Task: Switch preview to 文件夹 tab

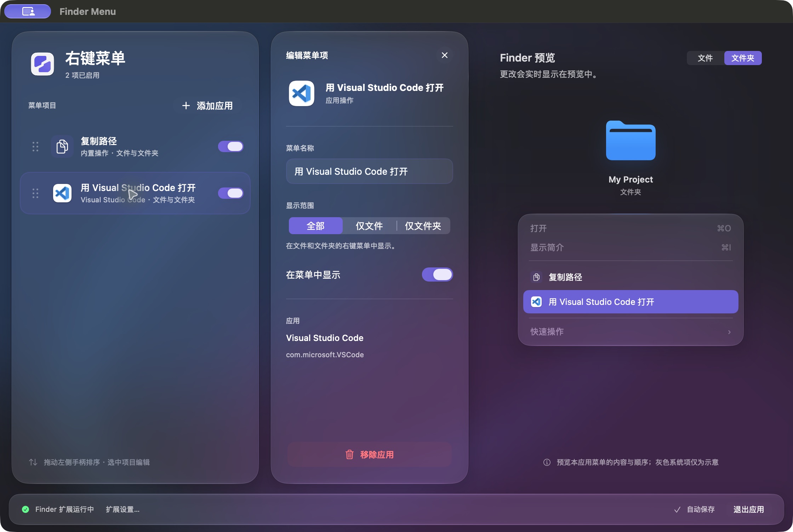Action: (x=743, y=58)
